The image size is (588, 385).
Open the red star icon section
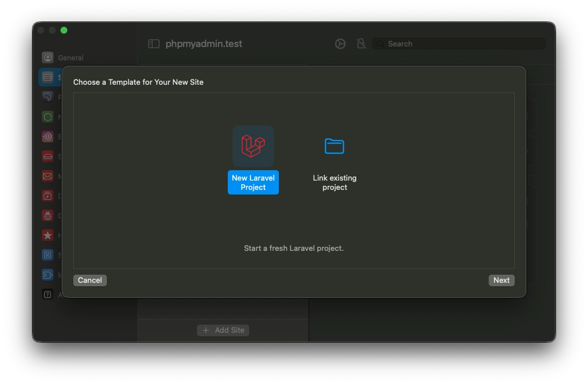pyautogui.click(x=48, y=235)
